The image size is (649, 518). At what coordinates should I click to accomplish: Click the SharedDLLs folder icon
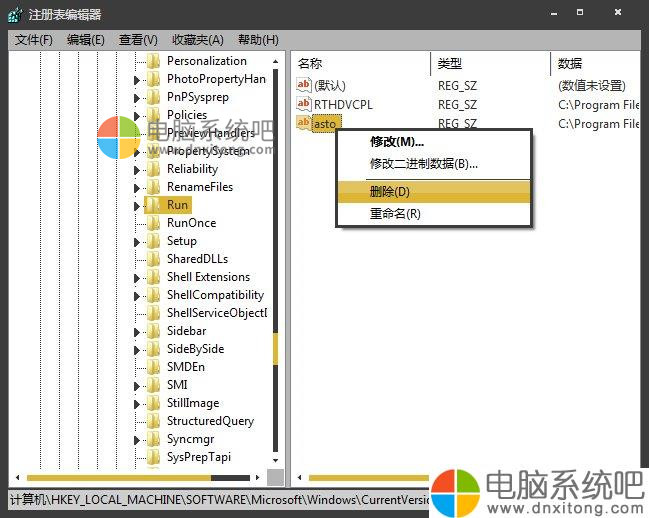(154, 259)
